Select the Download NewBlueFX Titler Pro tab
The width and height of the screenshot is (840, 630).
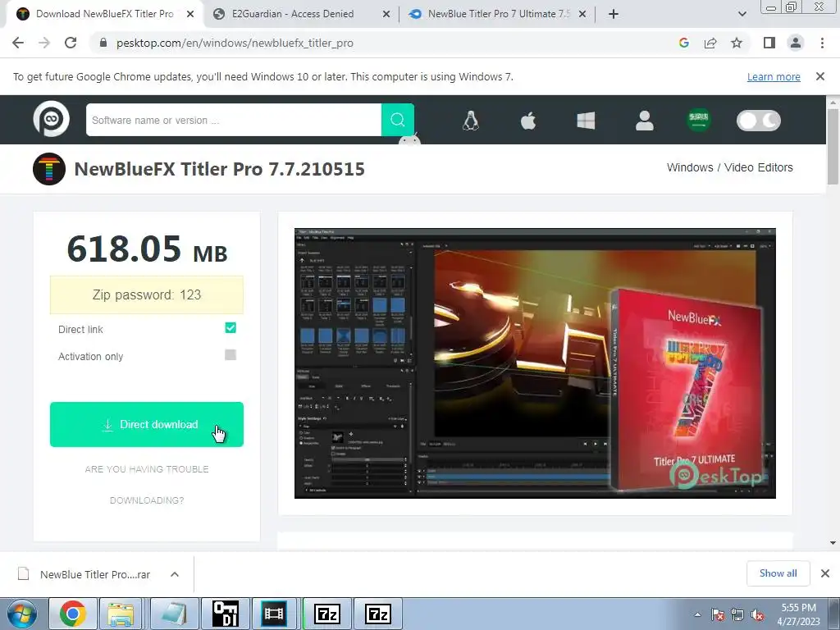tap(105, 14)
